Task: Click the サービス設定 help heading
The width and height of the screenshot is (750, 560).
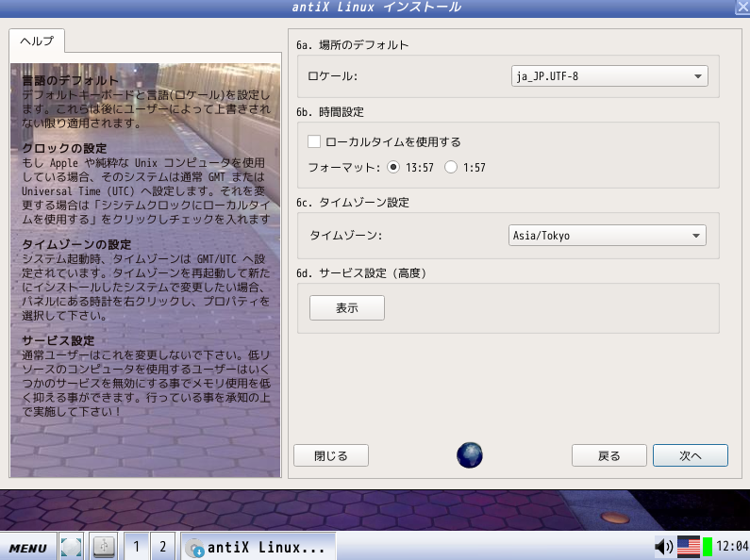Action: [58, 340]
